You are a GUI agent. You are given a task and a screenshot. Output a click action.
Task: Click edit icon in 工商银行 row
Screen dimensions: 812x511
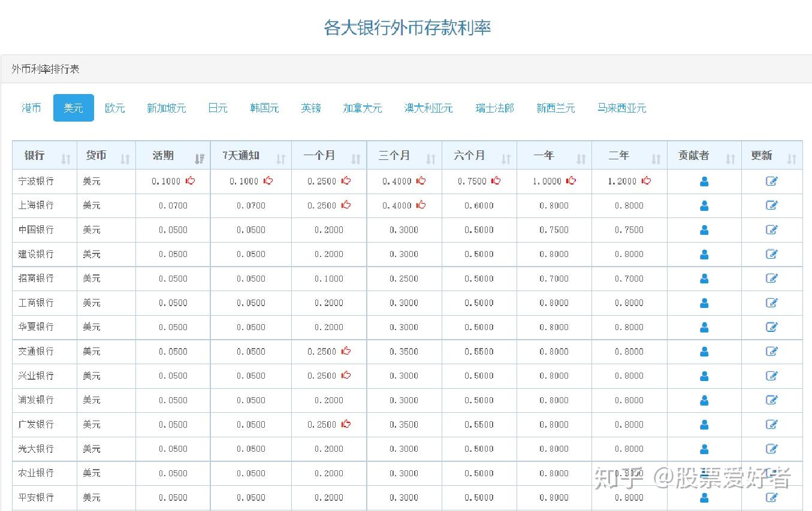tap(772, 303)
